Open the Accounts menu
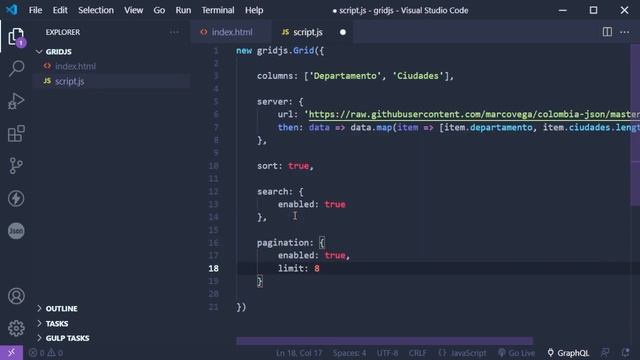This screenshot has width=640, height=360. point(16,296)
